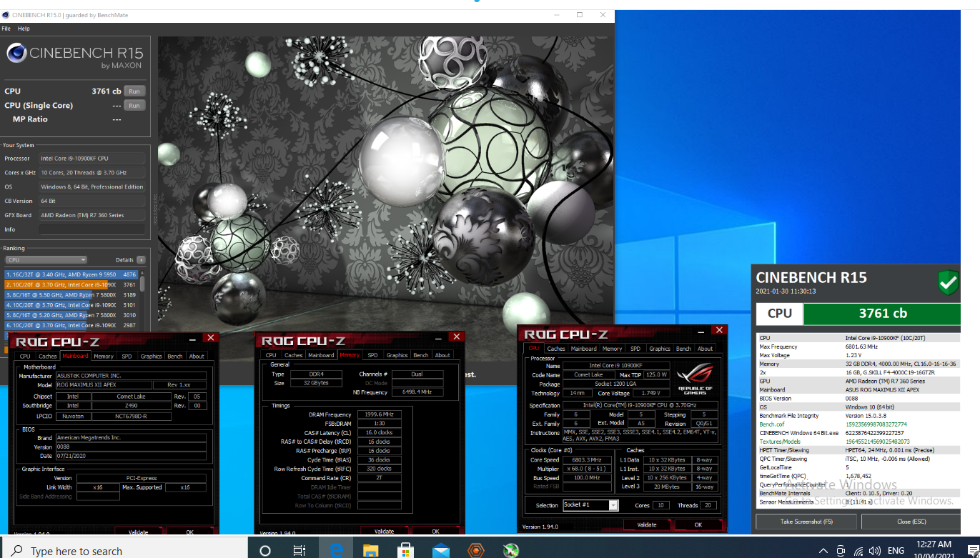Open Caches tab in right CPU-Z window

click(x=556, y=349)
